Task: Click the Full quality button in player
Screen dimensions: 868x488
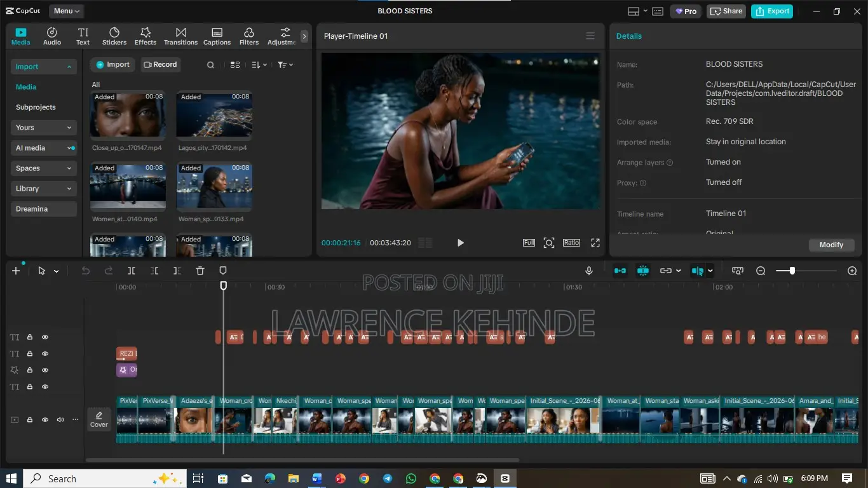Action: click(529, 243)
